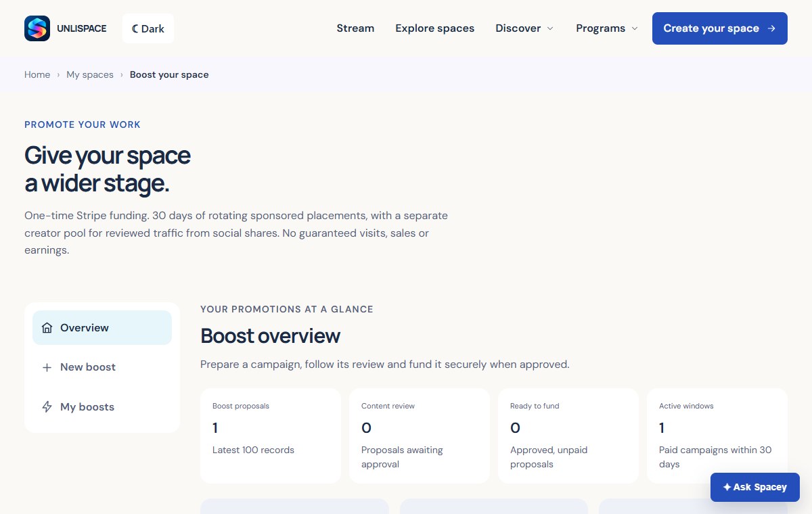812x514 pixels.
Task: Click the 'PROMOTE YOUR WORK' label
Action: (x=83, y=124)
